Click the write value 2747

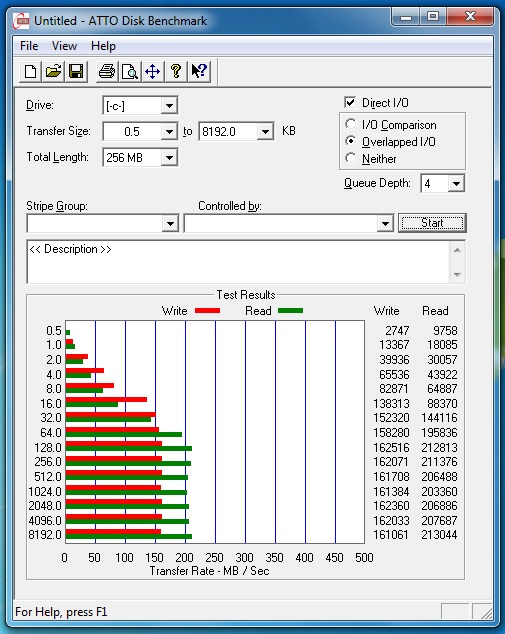tap(397, 331)
